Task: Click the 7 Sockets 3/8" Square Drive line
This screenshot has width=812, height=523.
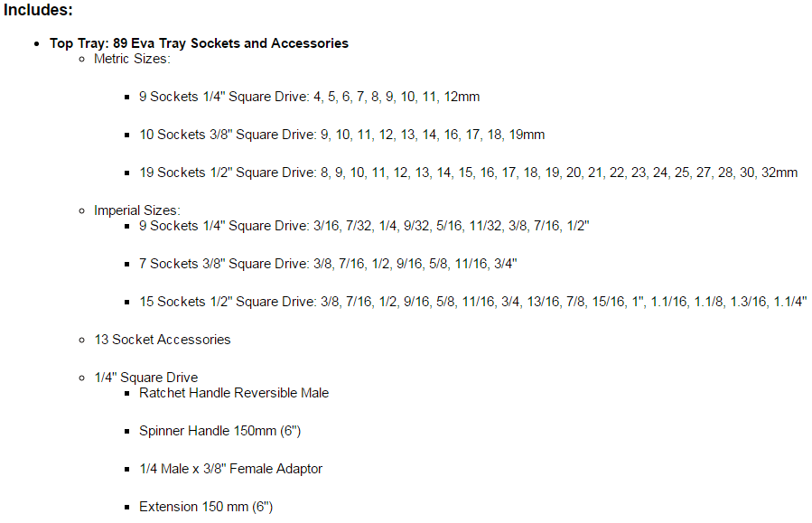Action: 328,264
